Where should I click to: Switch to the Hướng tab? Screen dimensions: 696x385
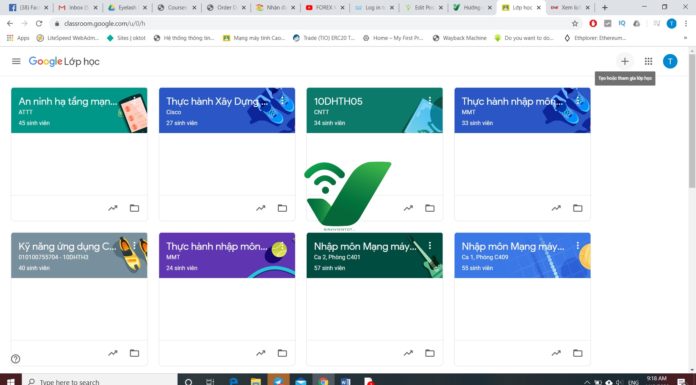(x=472, y=8)
